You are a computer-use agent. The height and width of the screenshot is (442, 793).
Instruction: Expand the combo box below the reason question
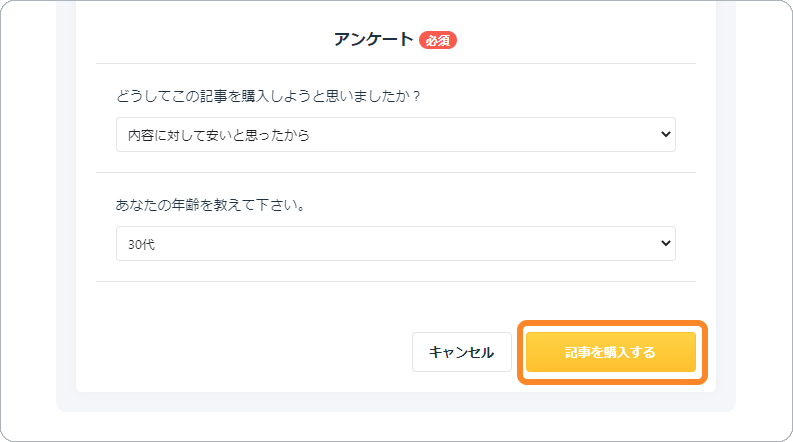click(395, 135)
